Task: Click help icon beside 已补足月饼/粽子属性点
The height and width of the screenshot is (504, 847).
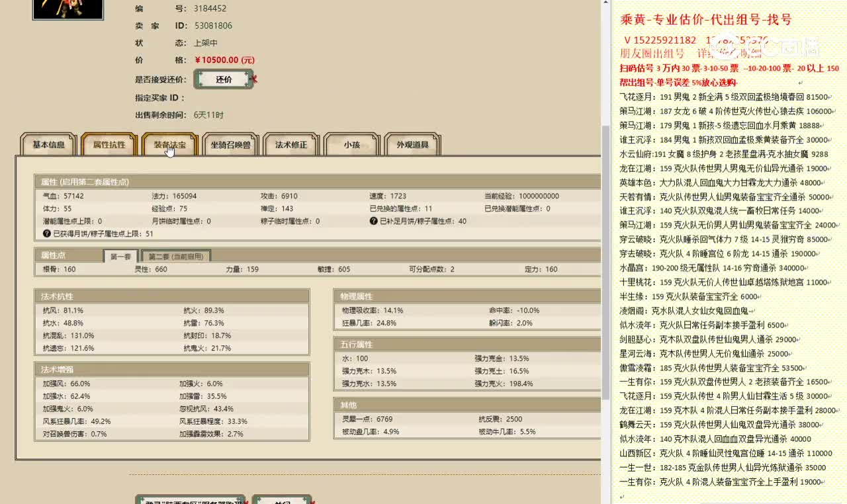Action: [374, 221]
